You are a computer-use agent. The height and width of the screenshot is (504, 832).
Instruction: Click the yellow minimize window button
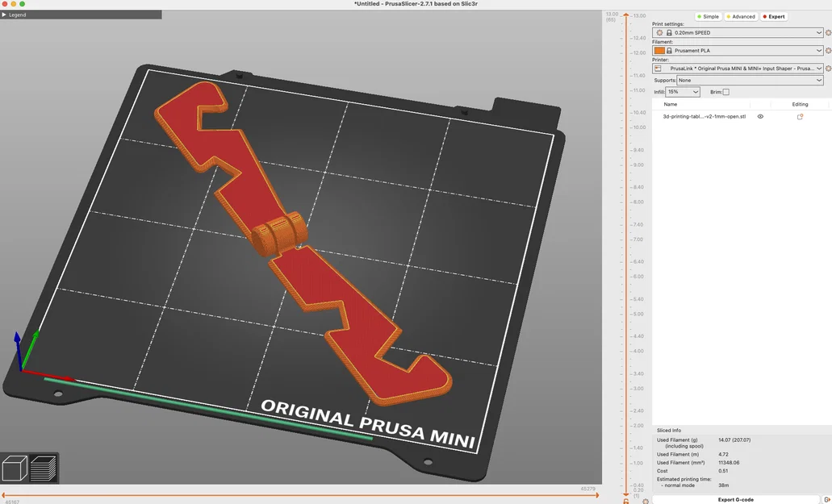pos(13,4)
